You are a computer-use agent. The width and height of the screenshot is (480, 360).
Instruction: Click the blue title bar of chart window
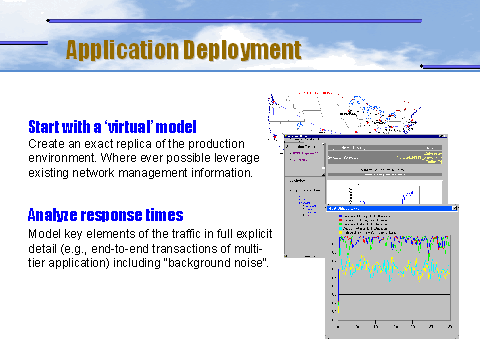389,208
